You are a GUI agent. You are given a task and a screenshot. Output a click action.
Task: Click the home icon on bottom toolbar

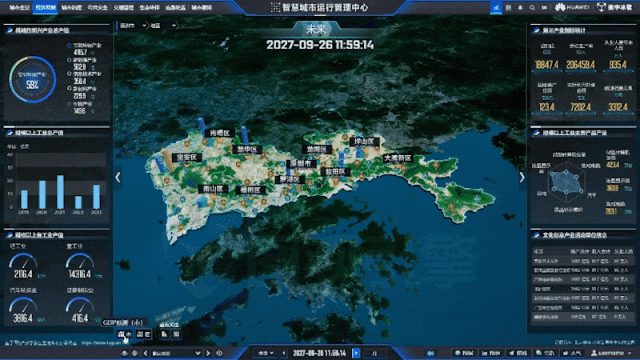[x=124, y=353]
